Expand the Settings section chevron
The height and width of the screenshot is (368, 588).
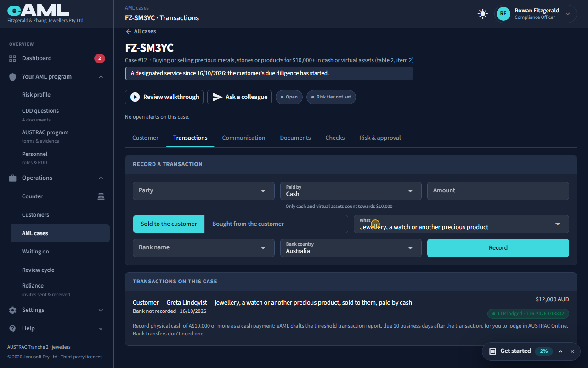point(101,310)
